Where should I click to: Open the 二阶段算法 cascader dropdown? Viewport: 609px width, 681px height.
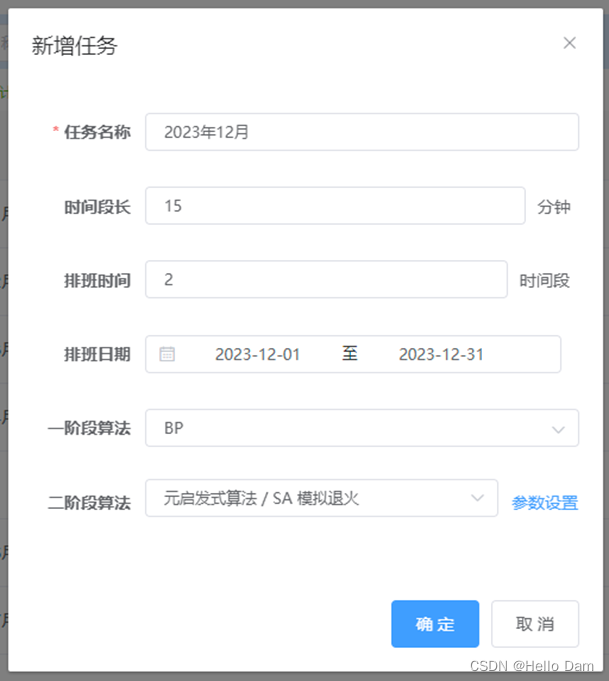pos(321,498)
